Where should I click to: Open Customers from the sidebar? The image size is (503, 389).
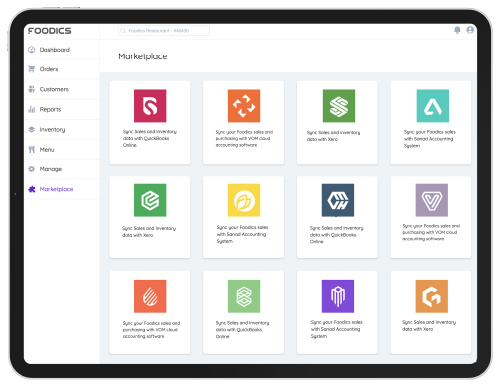coord(62,89)
